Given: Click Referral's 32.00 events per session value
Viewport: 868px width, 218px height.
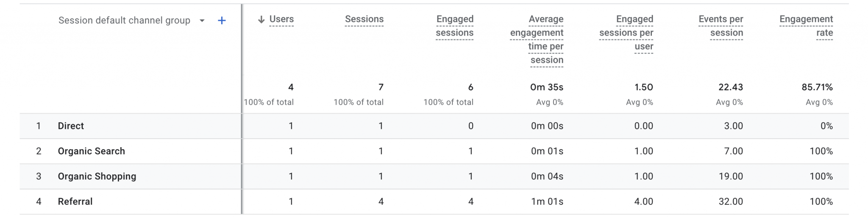Looking at the screenshot, I should tap(731, 201).
